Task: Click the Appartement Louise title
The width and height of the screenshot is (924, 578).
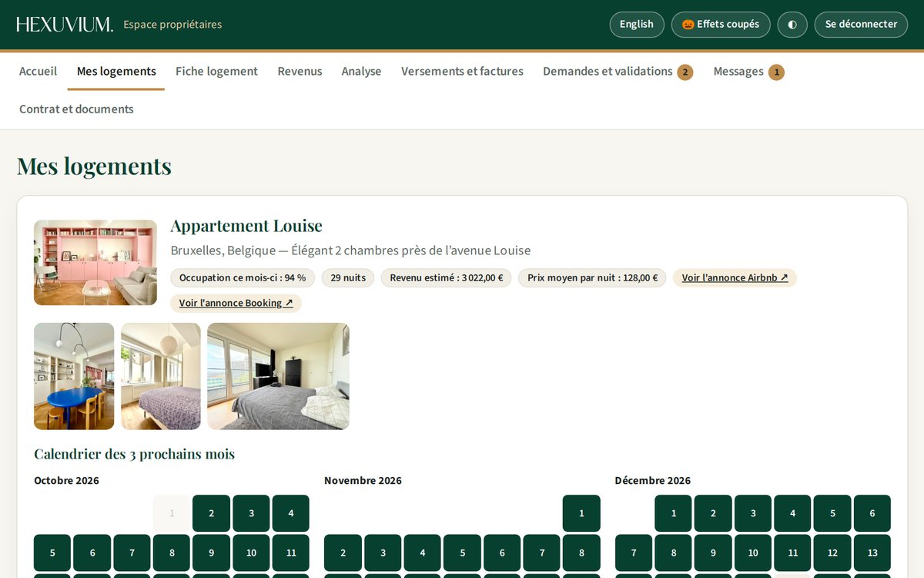Action: point(246,226)
